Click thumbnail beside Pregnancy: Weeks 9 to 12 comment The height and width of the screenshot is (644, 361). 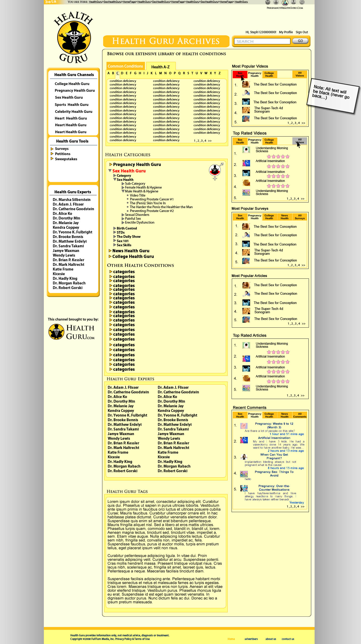(244, 426)
